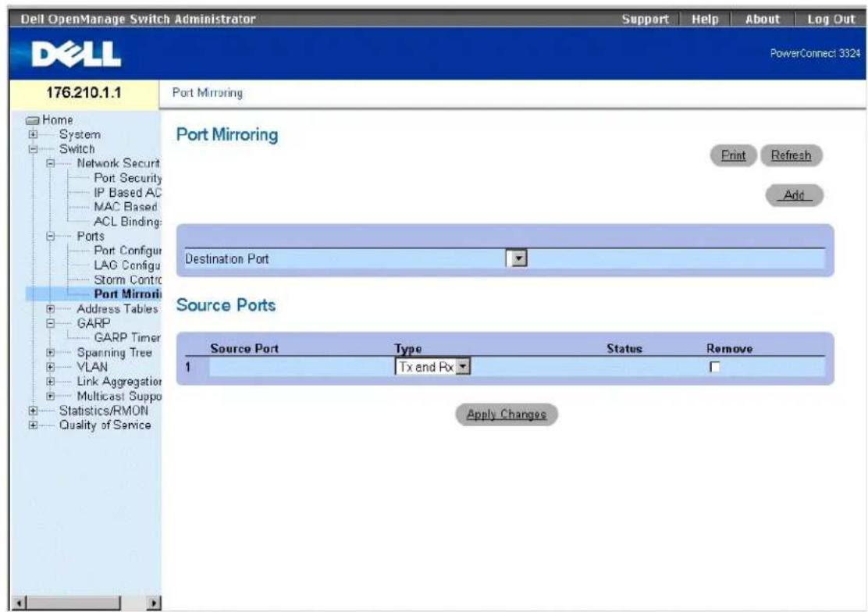Select Quality of Service in tree
The image size is (868, 612).
[x=105, y=425]
